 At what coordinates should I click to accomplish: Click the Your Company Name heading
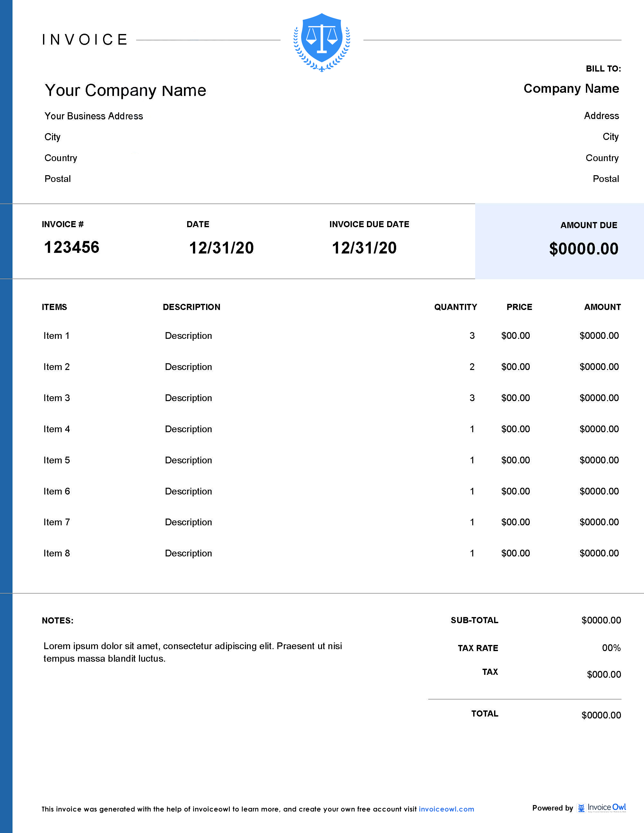[x=126, y=90]
